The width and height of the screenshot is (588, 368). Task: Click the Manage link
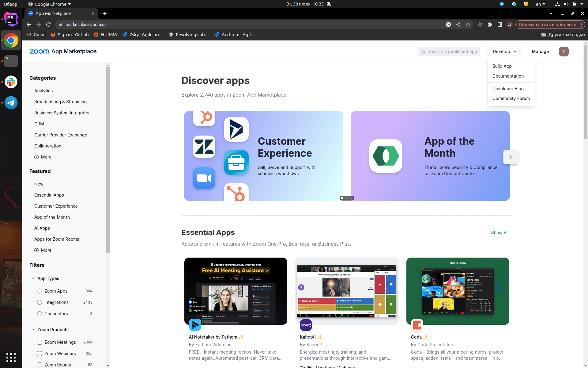(540, 52)
